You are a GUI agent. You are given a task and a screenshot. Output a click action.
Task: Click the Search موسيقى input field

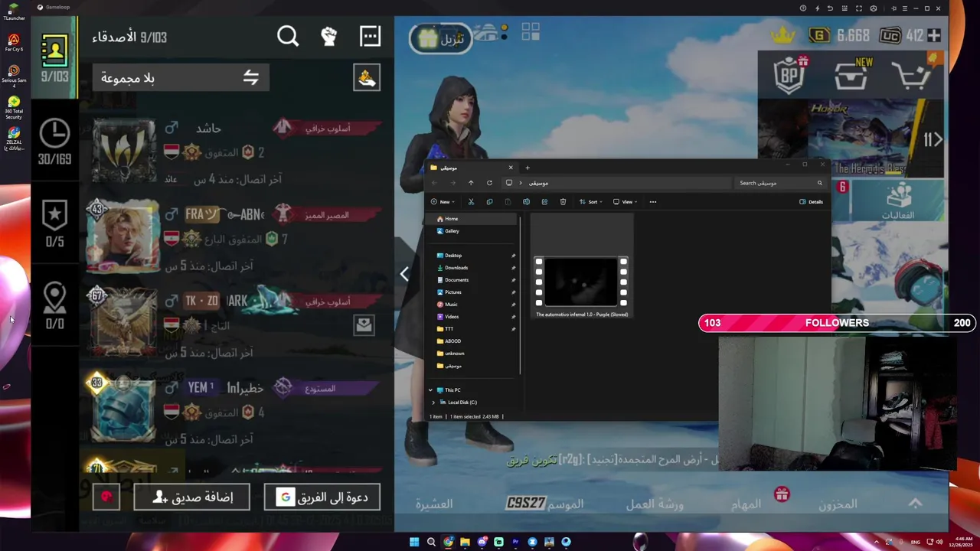coord(780,183)
